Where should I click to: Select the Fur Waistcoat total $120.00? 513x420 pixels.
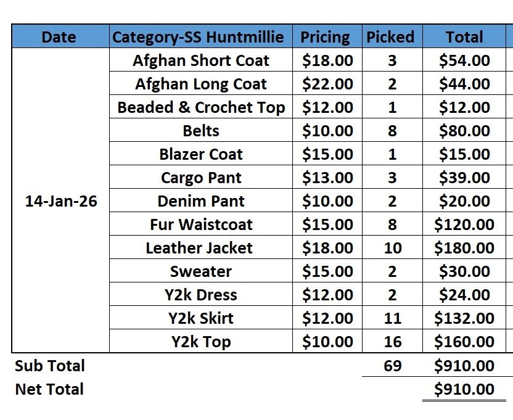click(464, 224)
